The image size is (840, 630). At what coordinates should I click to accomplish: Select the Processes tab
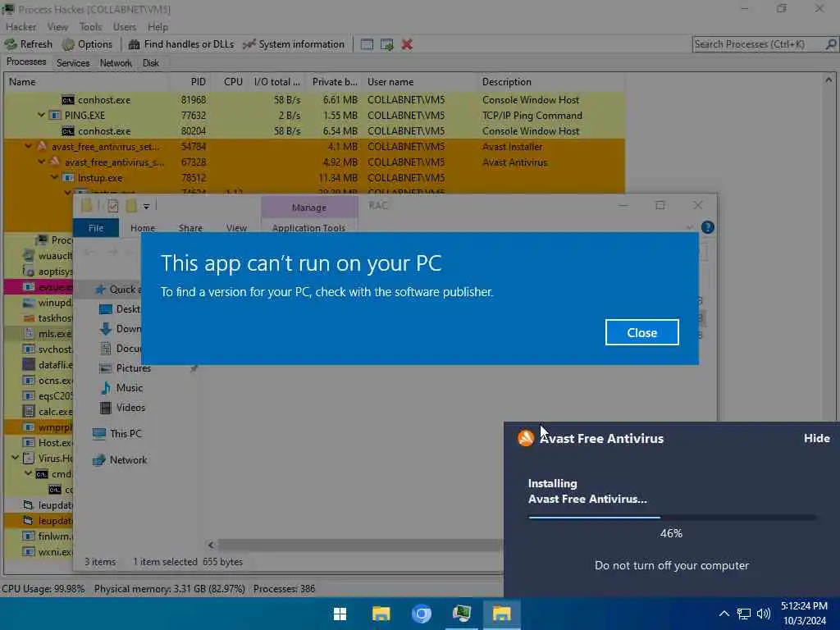(26, 62)
